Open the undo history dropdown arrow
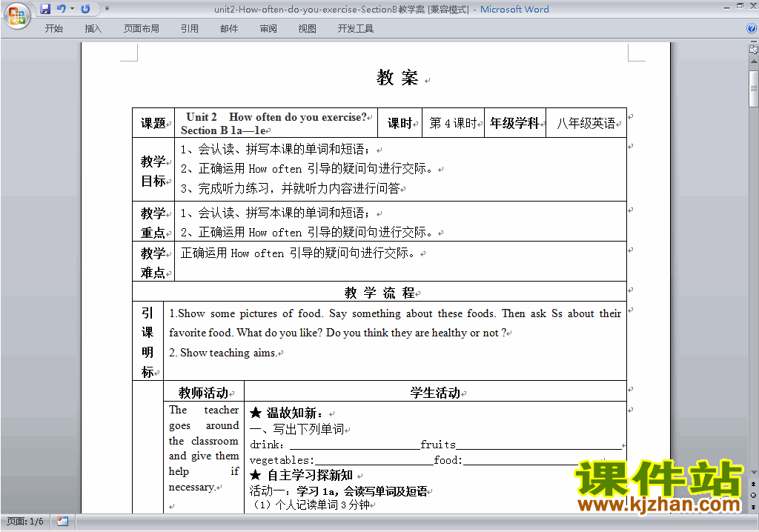This screenshot has width=759, height=532. (x=73, y=9)
